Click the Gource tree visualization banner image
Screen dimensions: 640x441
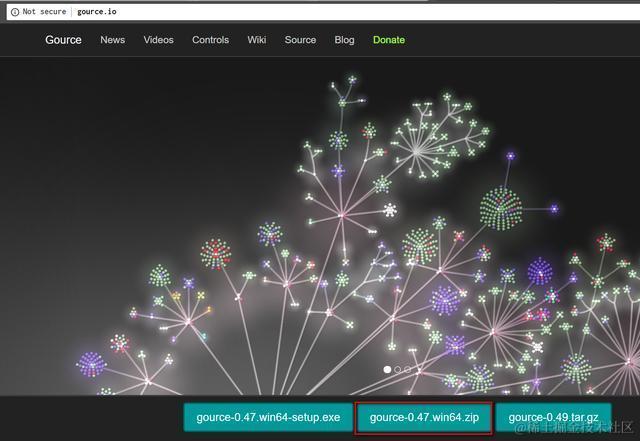[x=320, y=226]
